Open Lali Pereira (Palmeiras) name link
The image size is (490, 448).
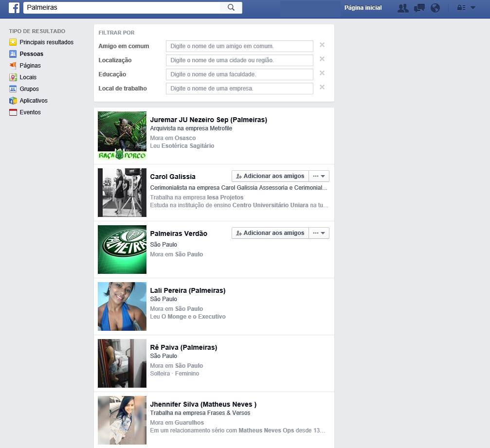coord(187,290)
